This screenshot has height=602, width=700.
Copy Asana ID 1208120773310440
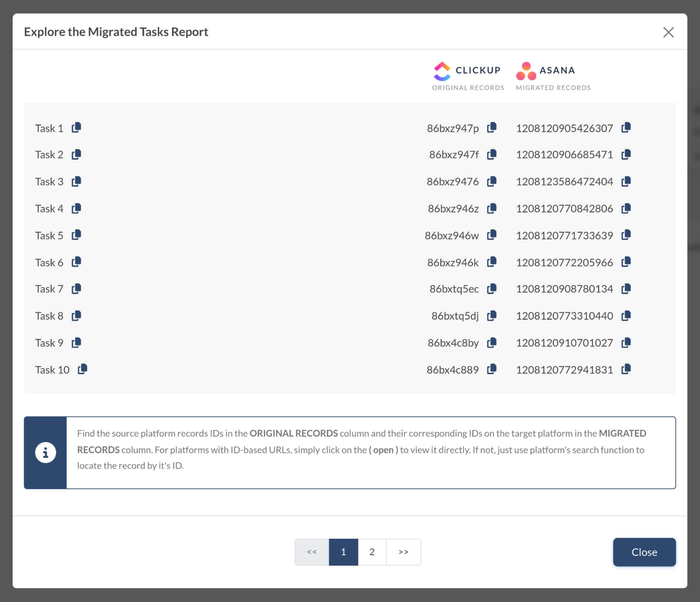[x=626, y=315]
